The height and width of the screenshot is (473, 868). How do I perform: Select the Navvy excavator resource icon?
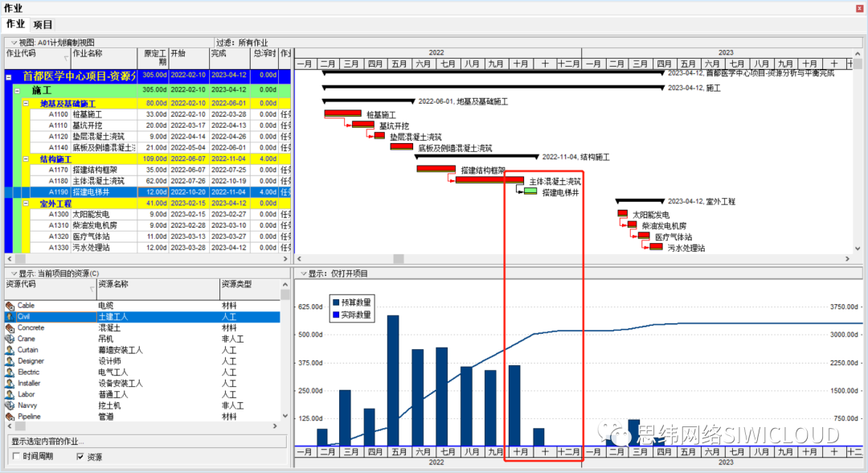pyautogui.click(x=10, y=405)
